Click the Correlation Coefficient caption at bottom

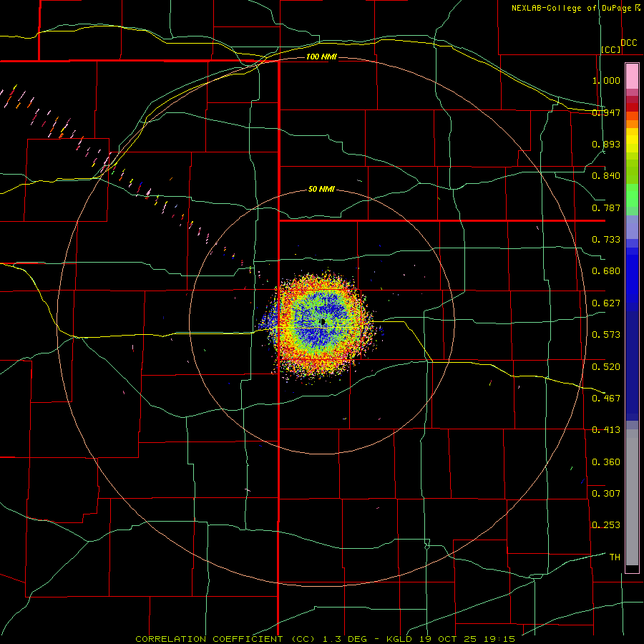click(x=326, y=639)
